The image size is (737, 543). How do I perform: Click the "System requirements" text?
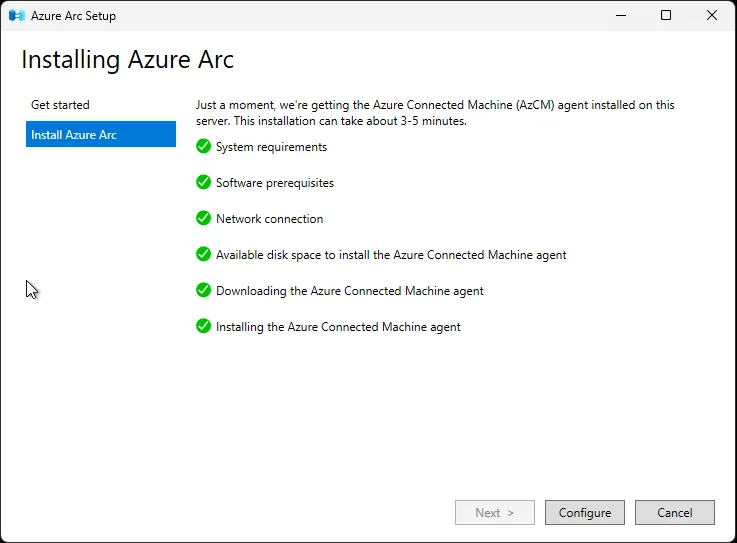click(x=271, y=147)
